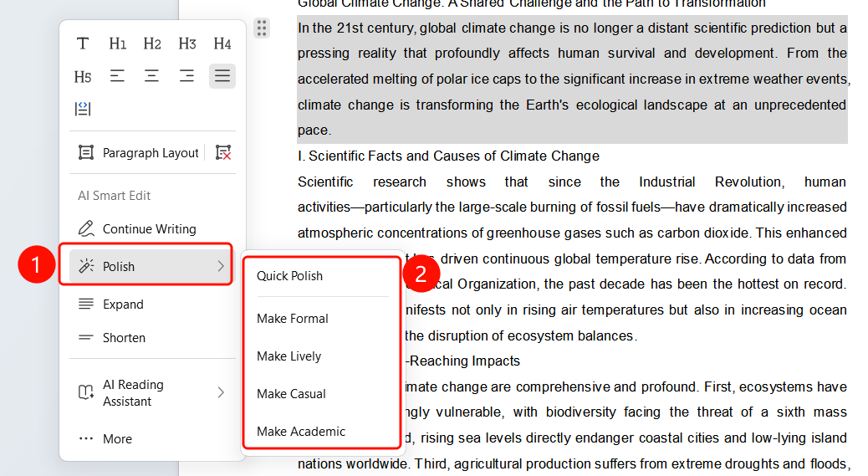Screen dimensions: 868x476
Task: Apply Heading 1 style
Action: point(117,44)
